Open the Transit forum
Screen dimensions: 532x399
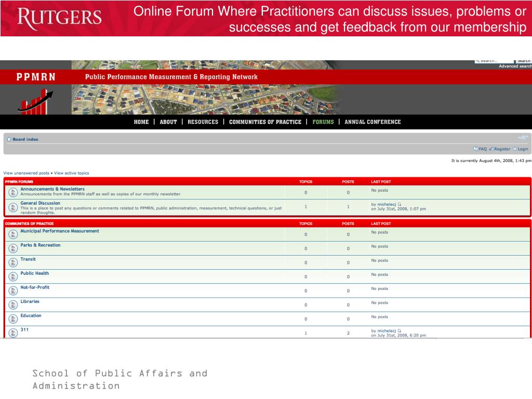coord(28,259)
